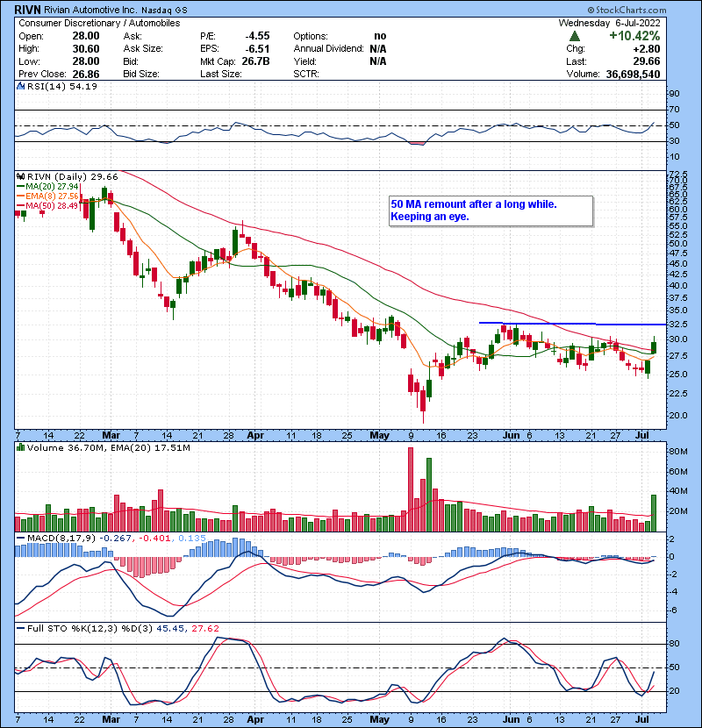702x728 pixels.
Task: Click the 50 MA remount annotation box
Action: 491,211
